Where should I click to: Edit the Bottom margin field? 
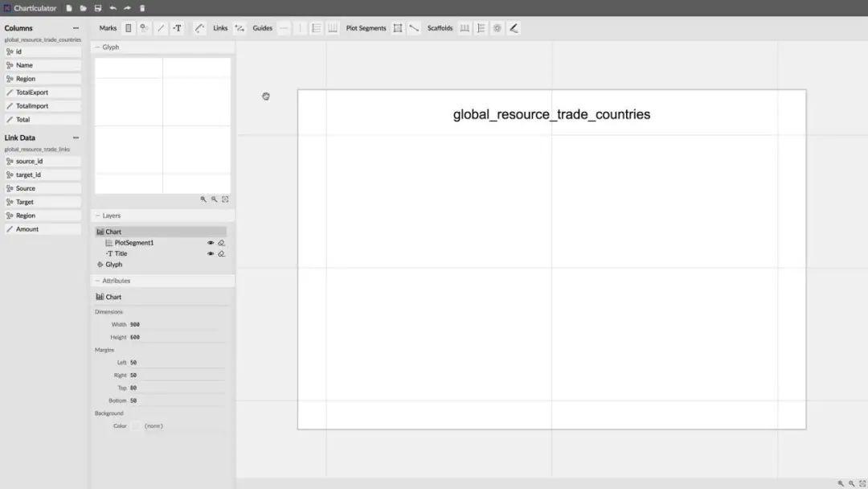coord(177,401)
